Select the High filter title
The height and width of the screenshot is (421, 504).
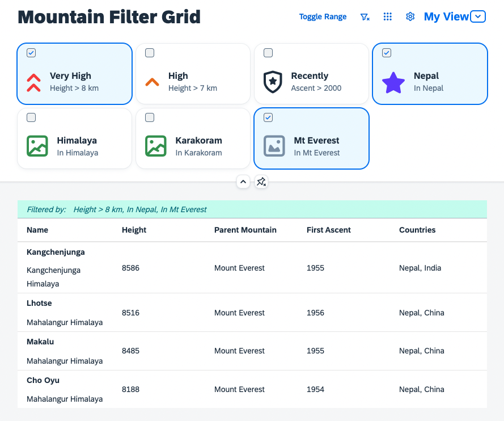click(x=178, y=76)
